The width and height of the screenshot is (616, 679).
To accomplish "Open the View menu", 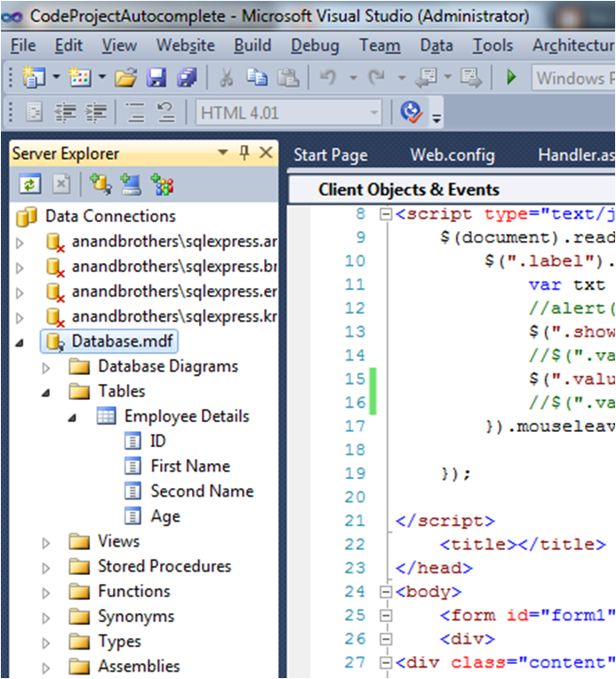I will [x=119, y=45].
